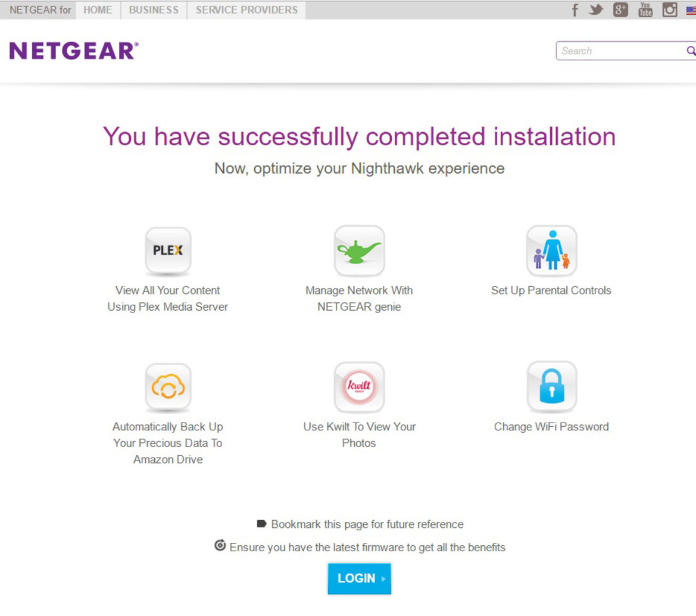
Task: Follow the 'Set Up Parental Controls' link
Action: [551, 290]
